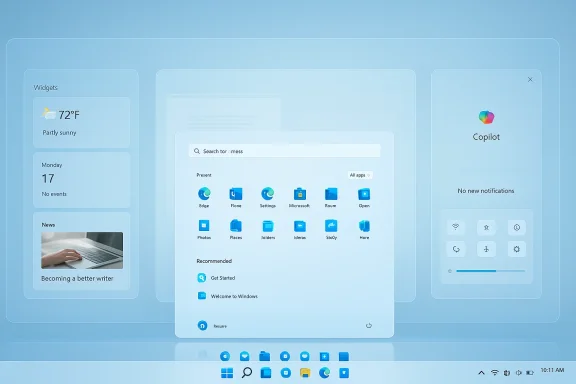Click the user avatar in Start menu
576x384 pixels.
point(202,325)
